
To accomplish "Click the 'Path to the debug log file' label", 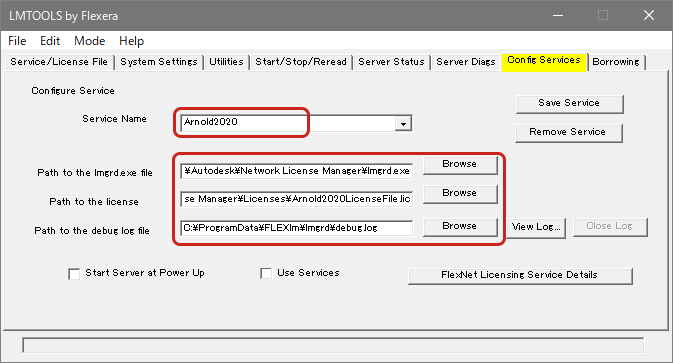I will click(92, 231).
